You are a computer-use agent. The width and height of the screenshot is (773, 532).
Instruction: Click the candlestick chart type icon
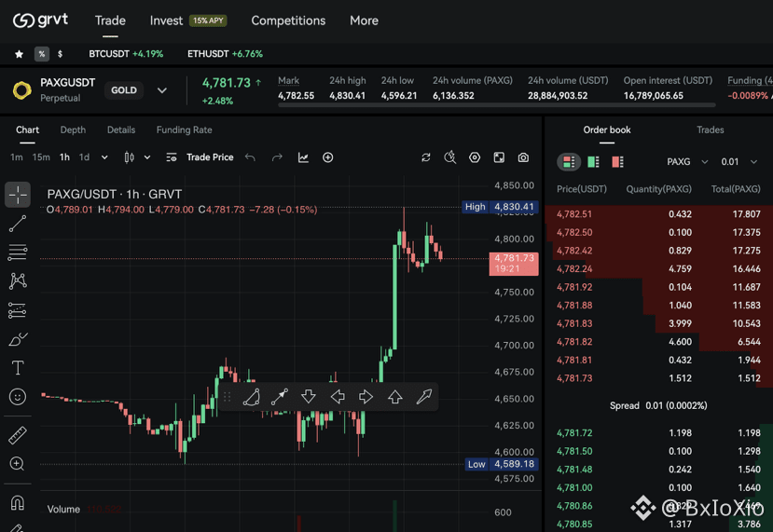[130, 157]
